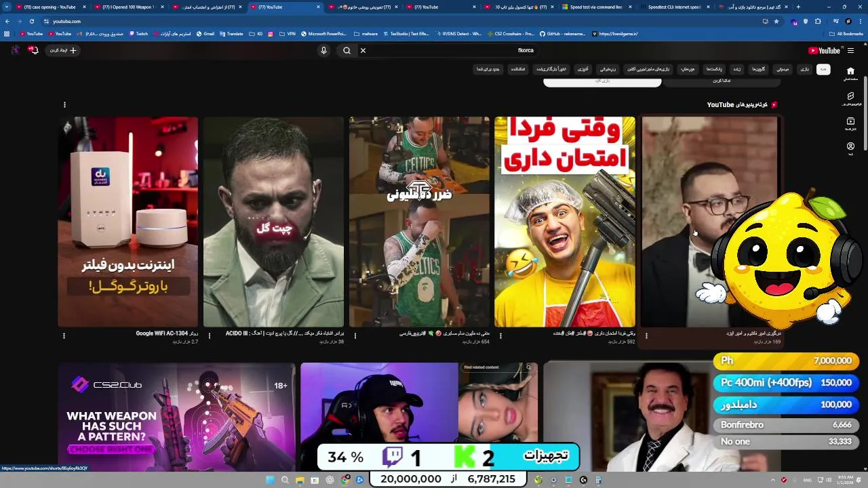Click the YouTube logo
The width and height of the screenshot is (868, 488).
tap(824, 50)
